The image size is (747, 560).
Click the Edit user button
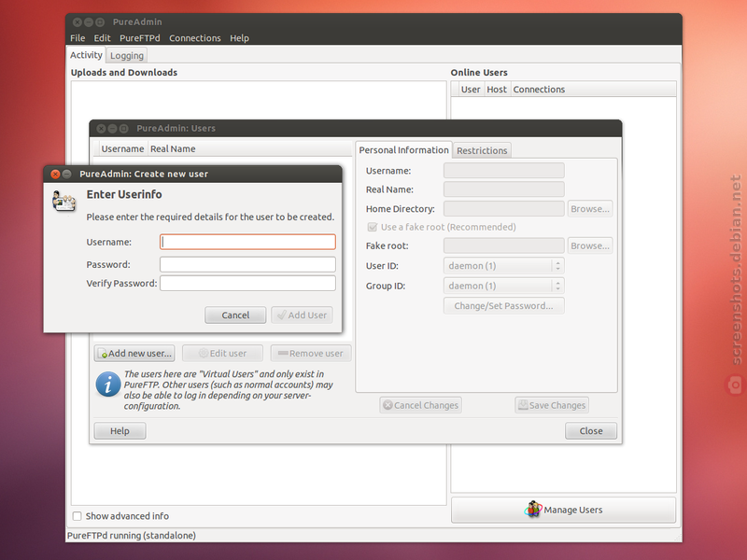[x=222, y=354]
